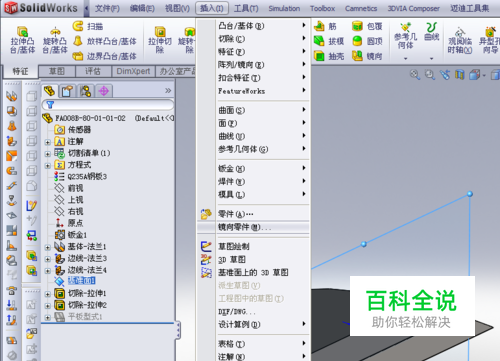Switch to the DimXpert tab
Image resolution: width=500 pixels, height=361 pixels.
coord(133,71)
